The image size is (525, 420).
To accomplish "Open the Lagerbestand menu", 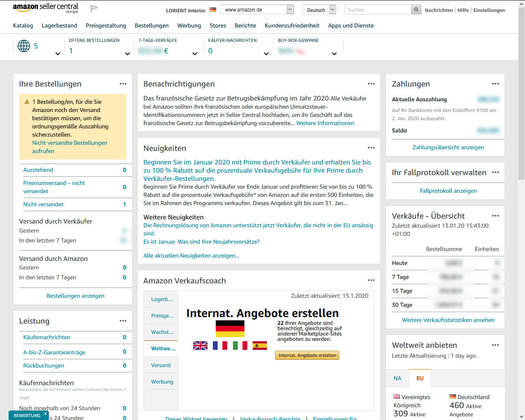I will click(x=59, y=25).
